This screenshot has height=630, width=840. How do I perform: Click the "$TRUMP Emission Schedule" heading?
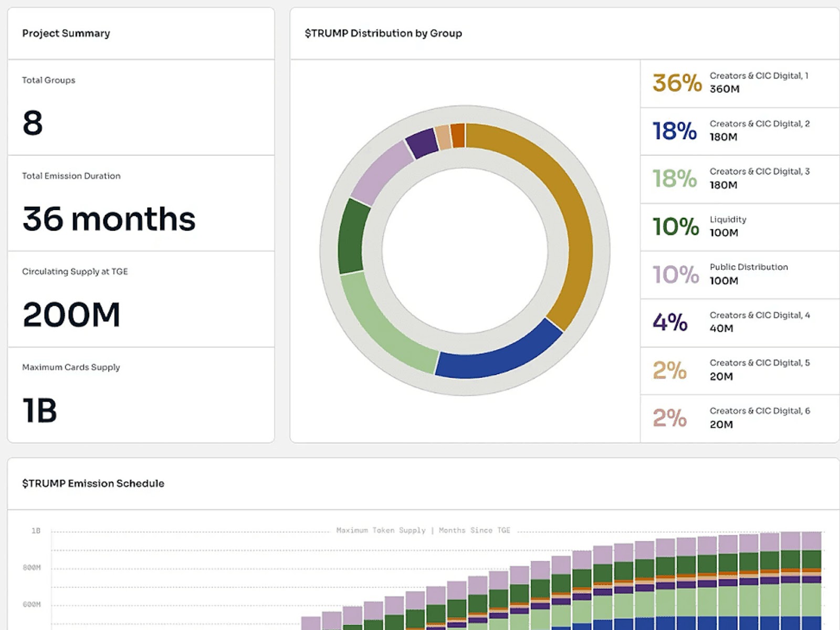(93, 484)
